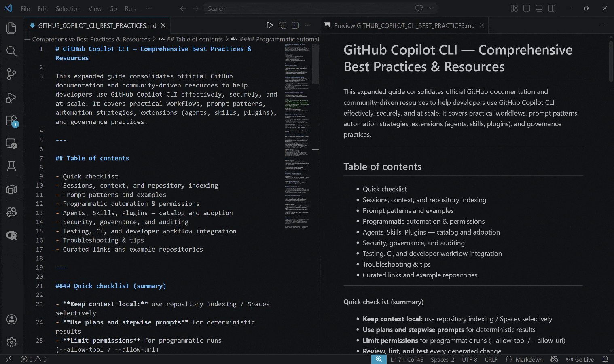The image size is (614, 364).
Task: Close the GITHUB_COPILOT_CLI_BEST_PRACTICES.md editor tab
Action: click(163, 25)
